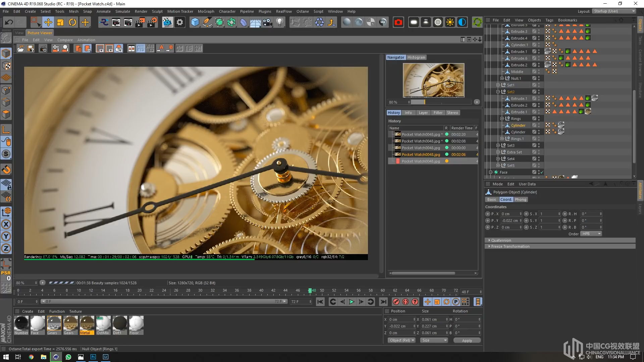Screen dimensions: 644x362
Task: Select the Rotate tool
Action: click(72, 22)
